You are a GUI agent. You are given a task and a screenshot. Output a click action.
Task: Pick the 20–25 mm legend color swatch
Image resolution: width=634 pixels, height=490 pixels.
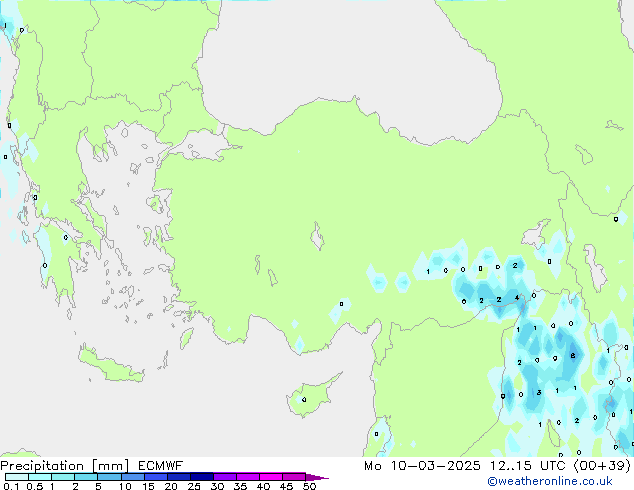click(179, 477)
